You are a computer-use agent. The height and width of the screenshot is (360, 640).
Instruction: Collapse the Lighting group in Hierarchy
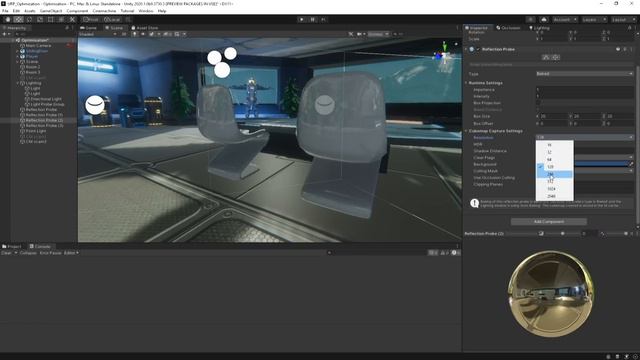tap(18, 83)
